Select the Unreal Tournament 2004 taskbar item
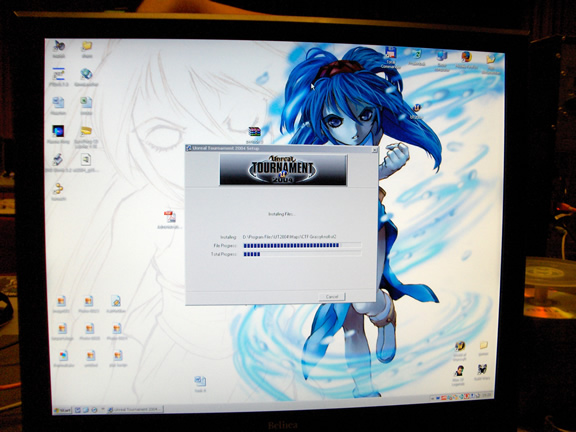 135,409
